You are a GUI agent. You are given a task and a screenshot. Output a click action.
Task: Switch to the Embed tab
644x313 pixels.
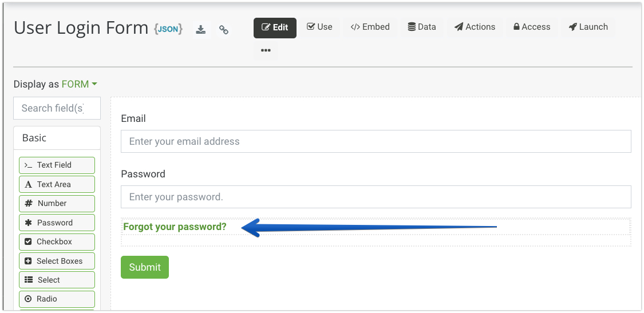(x=370, y=27)
